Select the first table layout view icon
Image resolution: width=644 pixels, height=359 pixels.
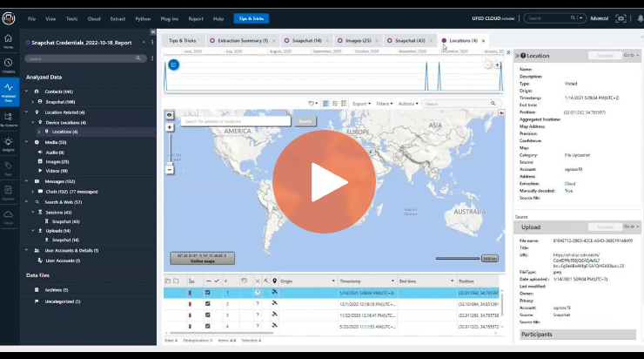[x=325, y=104]
